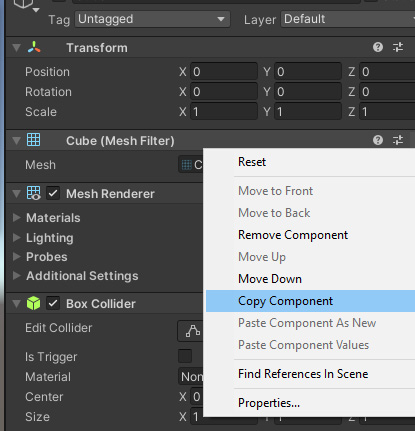Expand the Materials foldout
The height and width of the screenshot is (431, 415).
[16, 217]
